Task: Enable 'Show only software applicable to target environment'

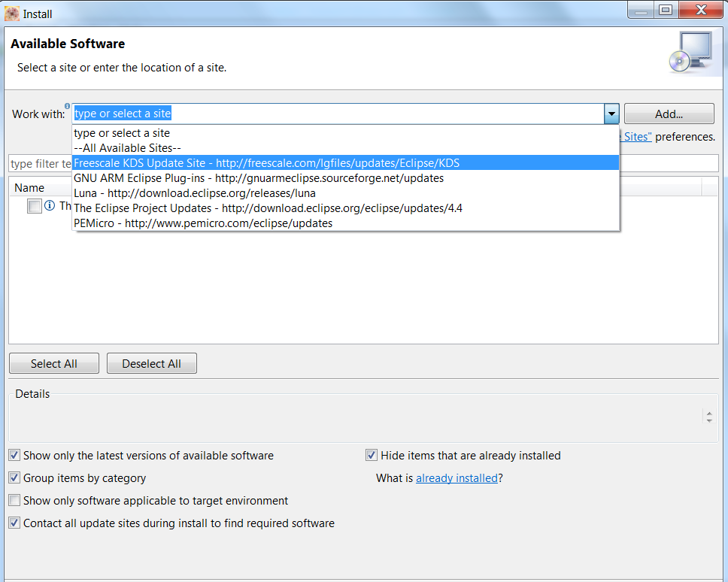Action: (x=14, y=500)
